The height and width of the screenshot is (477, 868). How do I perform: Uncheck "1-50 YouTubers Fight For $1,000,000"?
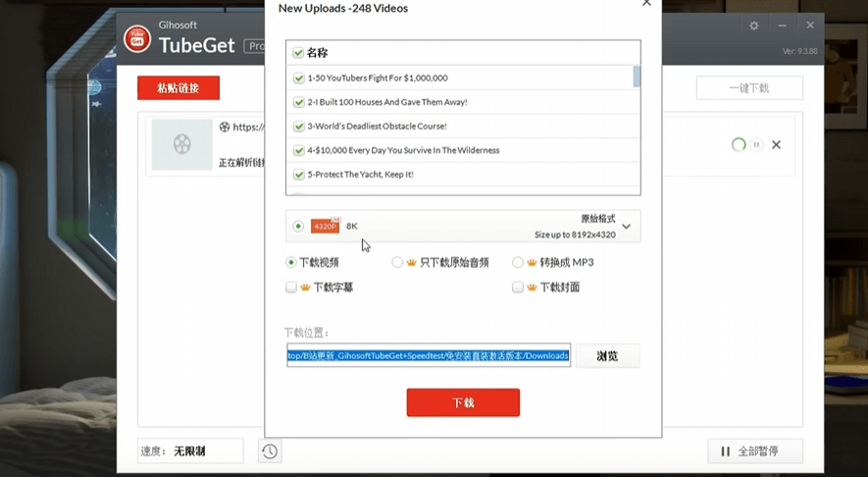coord(298,78)
